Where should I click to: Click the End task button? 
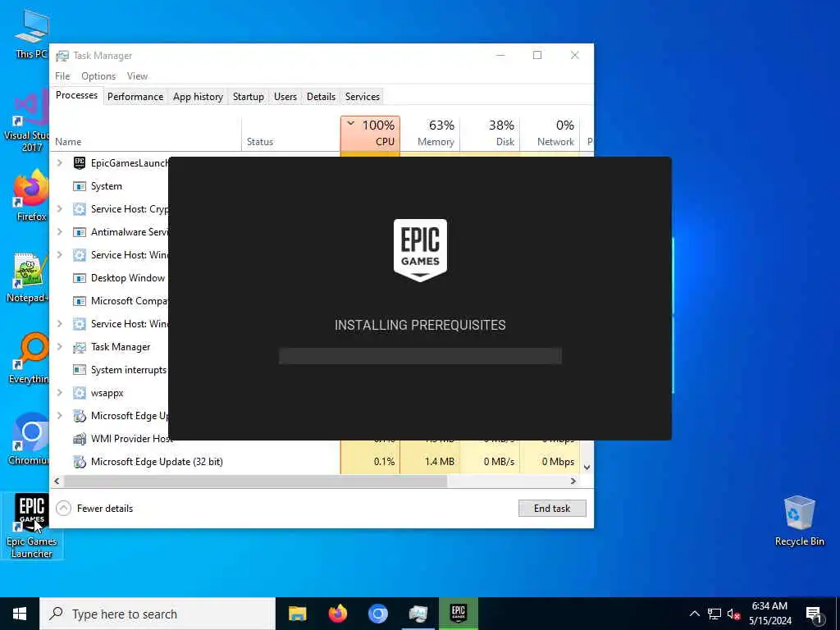click(x=552, y=509)
